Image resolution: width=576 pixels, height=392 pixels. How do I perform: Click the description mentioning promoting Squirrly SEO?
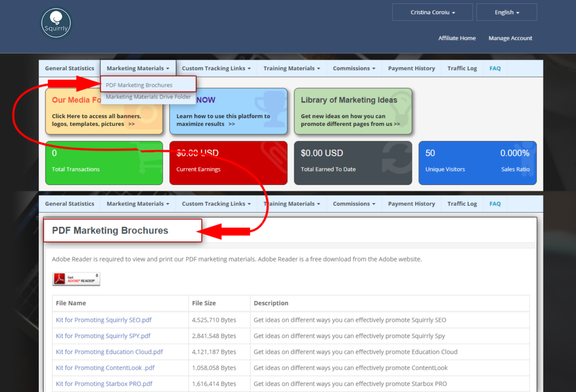point(350,320)
